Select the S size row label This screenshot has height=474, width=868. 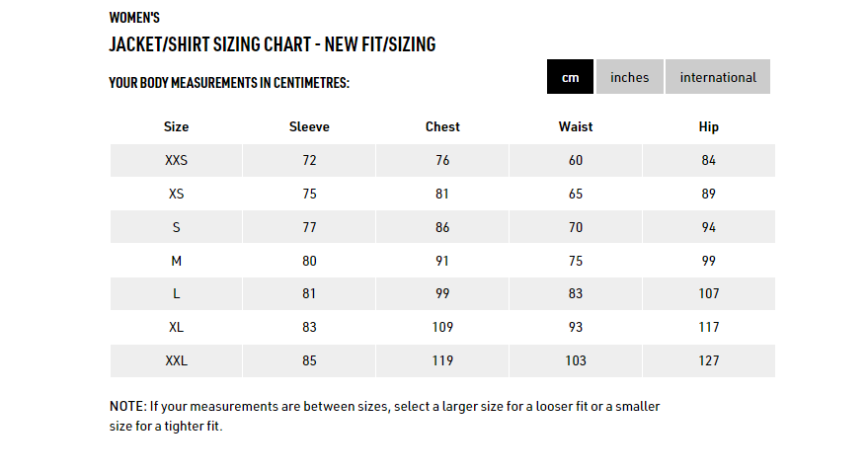(x=176, y=227)
